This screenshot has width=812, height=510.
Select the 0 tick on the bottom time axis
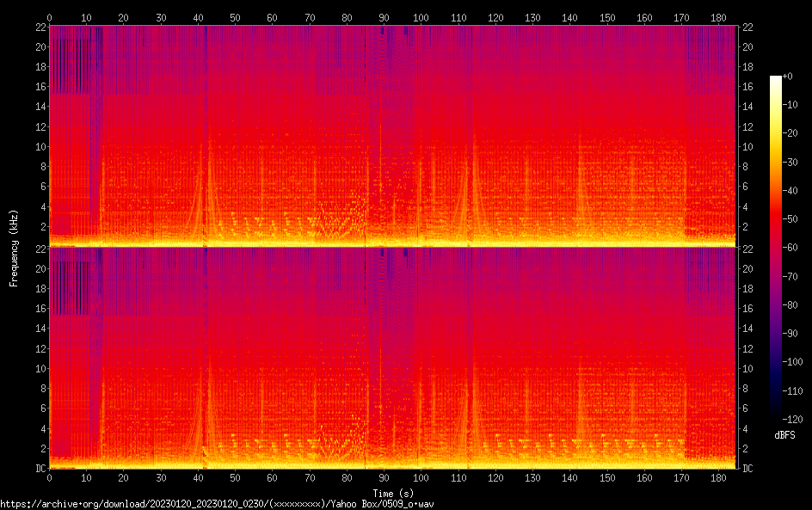(50, 477)
